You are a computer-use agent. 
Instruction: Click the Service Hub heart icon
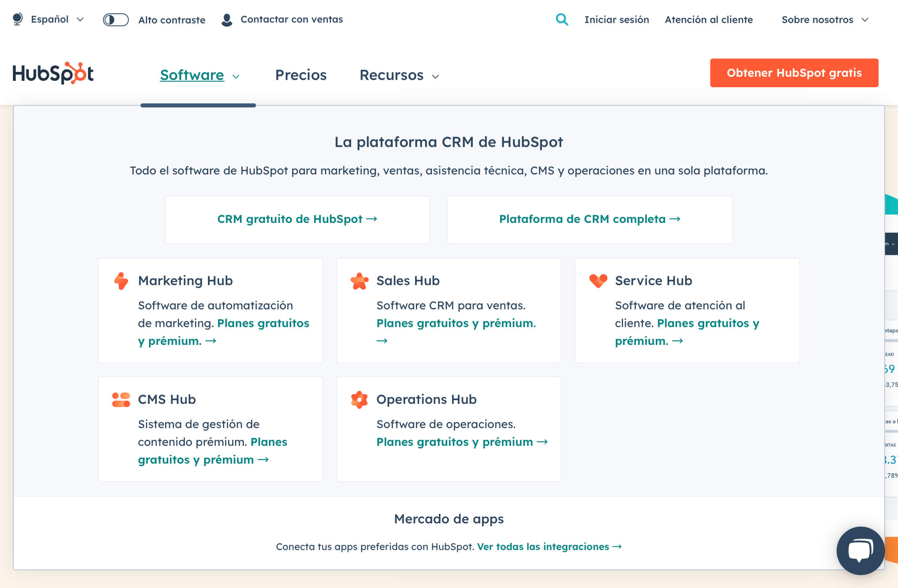[x=598, y=281]
